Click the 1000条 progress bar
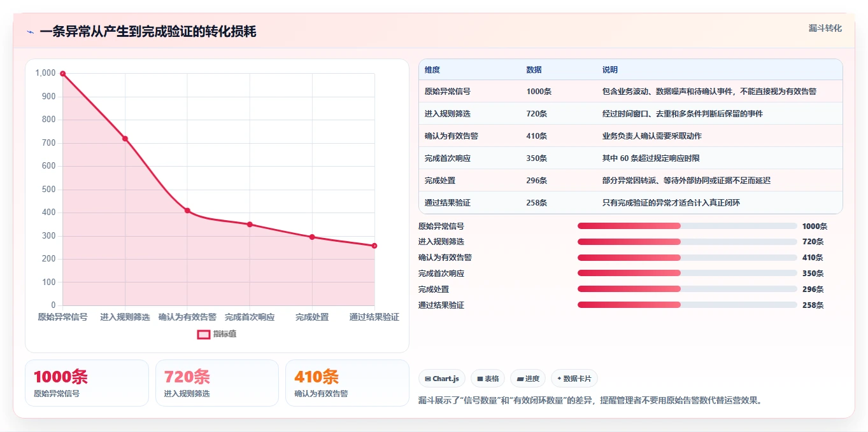 click(x=687, y=226)
